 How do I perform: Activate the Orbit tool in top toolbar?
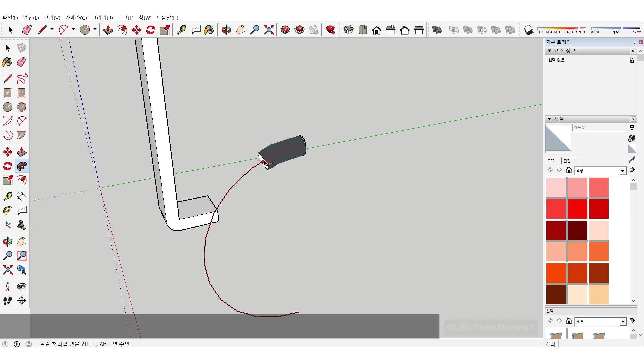[226, 30]
